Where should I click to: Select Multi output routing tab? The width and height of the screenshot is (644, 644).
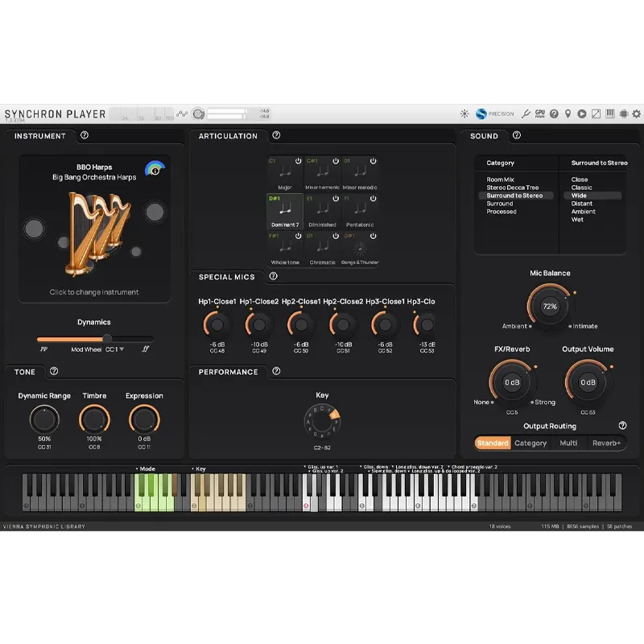pos(568,443)
